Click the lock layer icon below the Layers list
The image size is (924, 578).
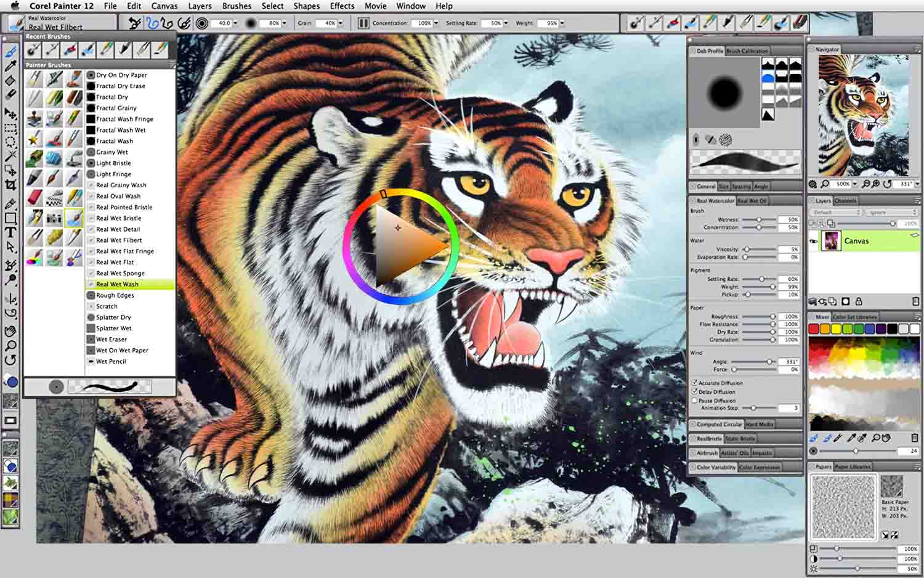pyautogui.click(x=859, y=301)
